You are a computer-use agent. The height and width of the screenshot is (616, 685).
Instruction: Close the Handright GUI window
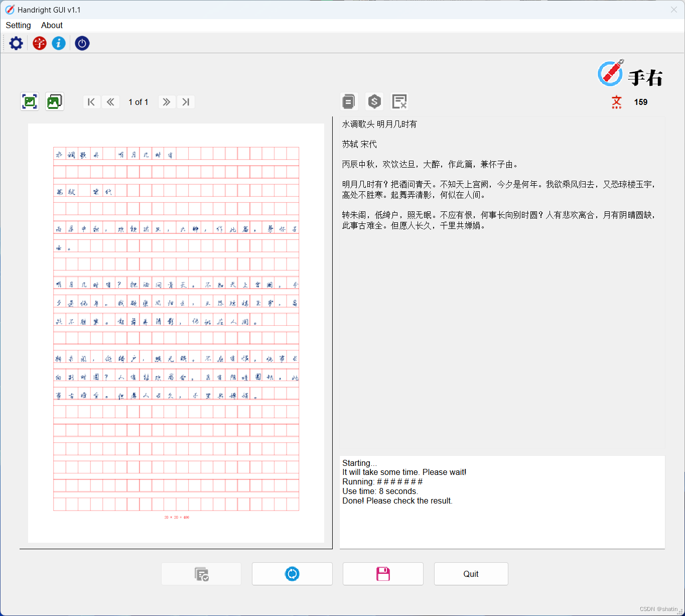(x=673, y=10)
